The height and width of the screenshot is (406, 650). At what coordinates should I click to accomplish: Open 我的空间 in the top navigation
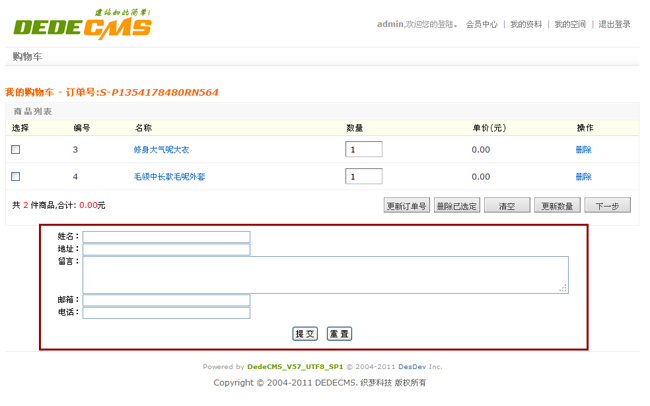point(570,24)
